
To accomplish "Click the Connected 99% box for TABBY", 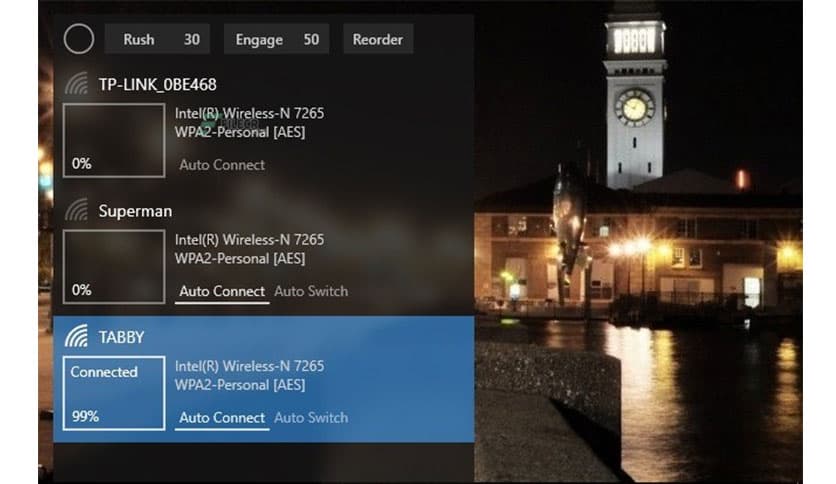I will pos(114,393).
